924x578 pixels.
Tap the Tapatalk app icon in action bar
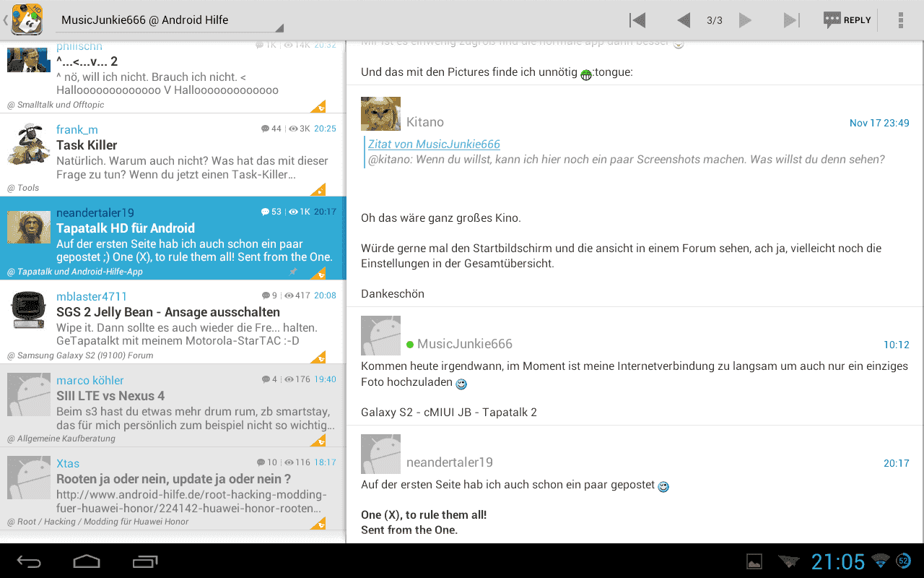point(27,20)
